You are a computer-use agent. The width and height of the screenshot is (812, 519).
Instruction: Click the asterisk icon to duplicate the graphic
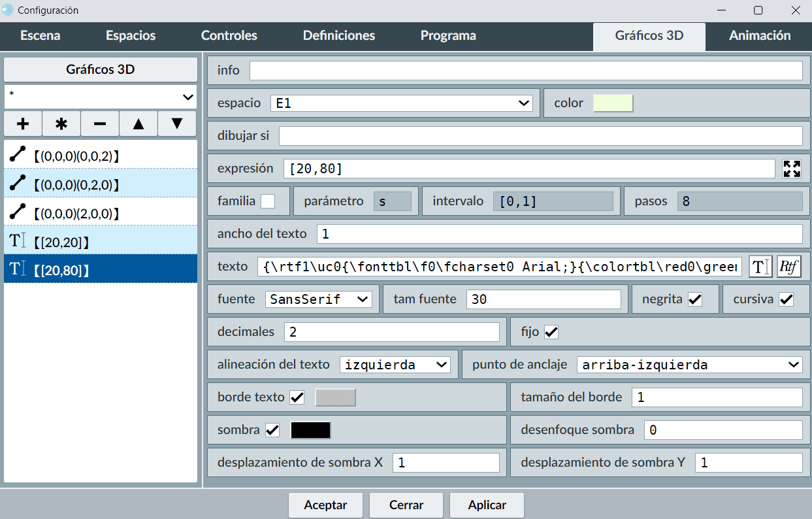click(61, 124)
